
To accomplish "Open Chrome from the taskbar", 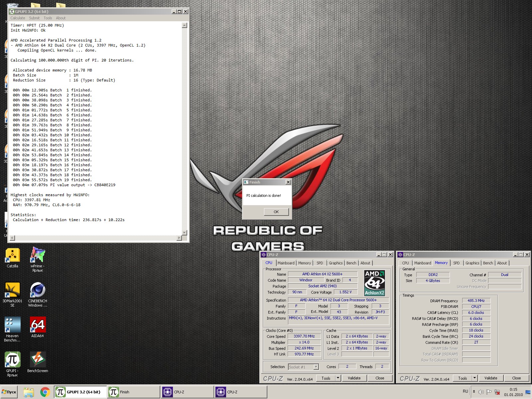I will [45, 392].
